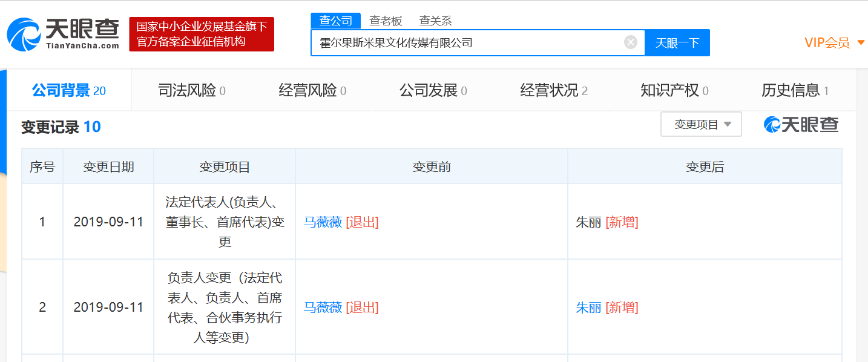This screenshot has height=362, width=868.
Task: Click 负责人变更 item in row 2
Action: 225,308
